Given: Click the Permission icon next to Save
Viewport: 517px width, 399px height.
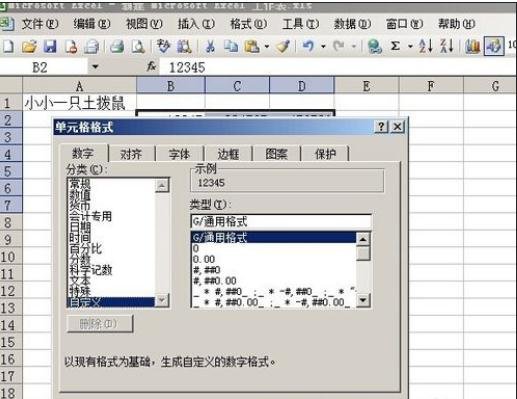Looking at the screenshot, I should pyautogui.click(x=71, y=46).
